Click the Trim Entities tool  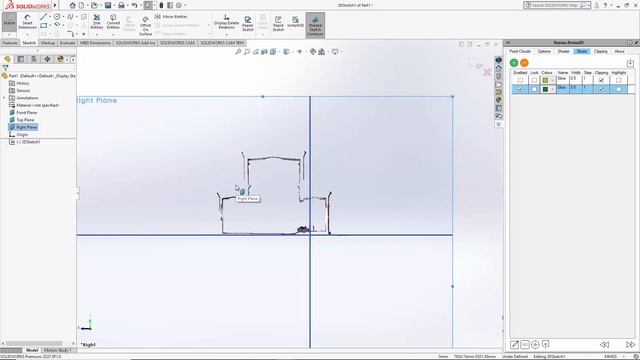pyautogui.click(x=97, y=21)
